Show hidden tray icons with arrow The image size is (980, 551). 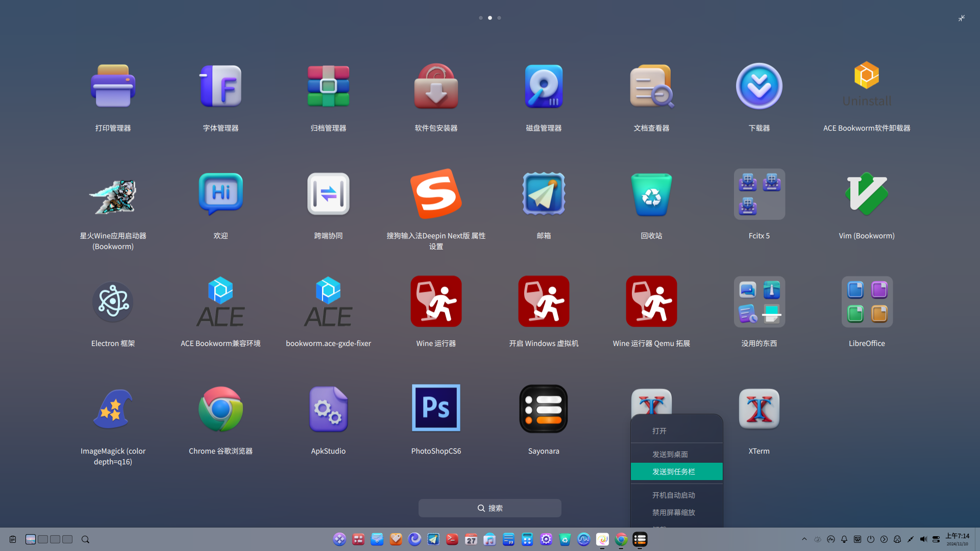point(804,539)
